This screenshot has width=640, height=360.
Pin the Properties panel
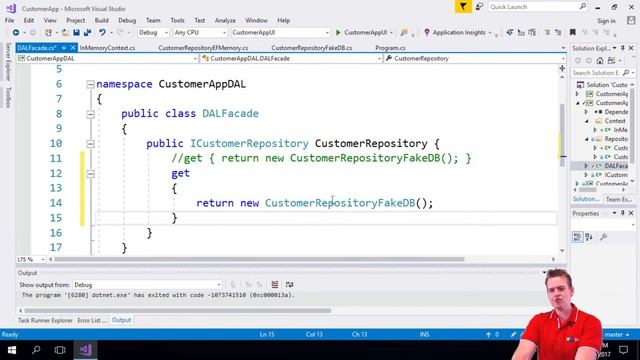tap(622, 213)
